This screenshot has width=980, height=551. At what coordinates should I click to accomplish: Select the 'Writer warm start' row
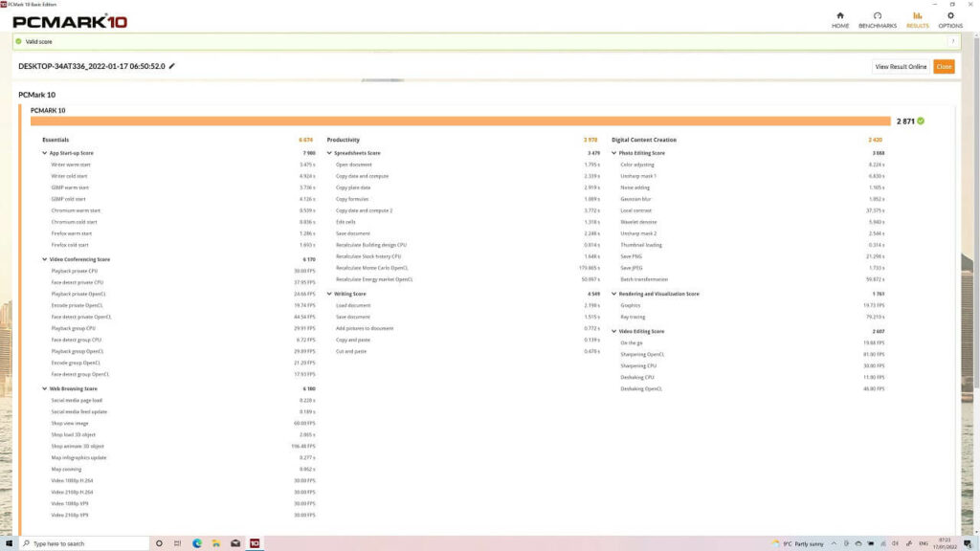tap(183, 165)
